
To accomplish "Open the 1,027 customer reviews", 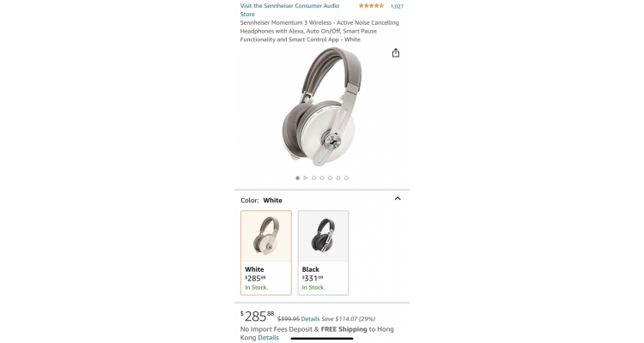I will (x=397, y=6).
